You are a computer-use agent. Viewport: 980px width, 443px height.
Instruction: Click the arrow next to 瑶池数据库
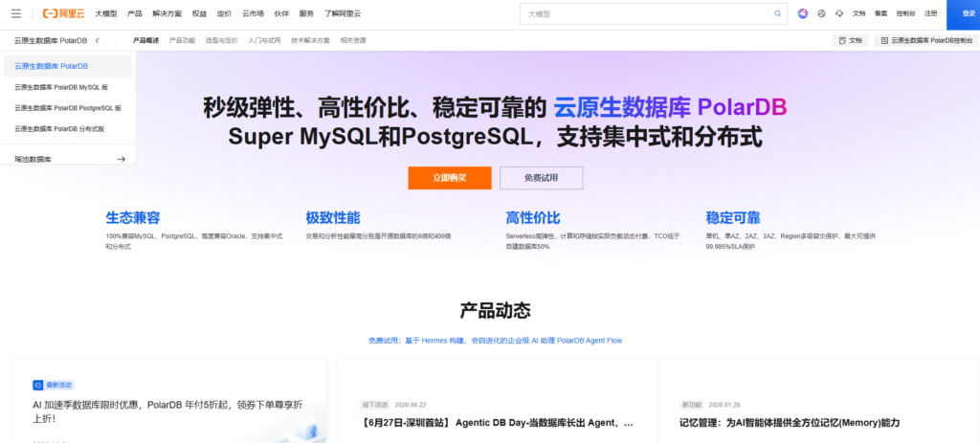click(122, 160)
